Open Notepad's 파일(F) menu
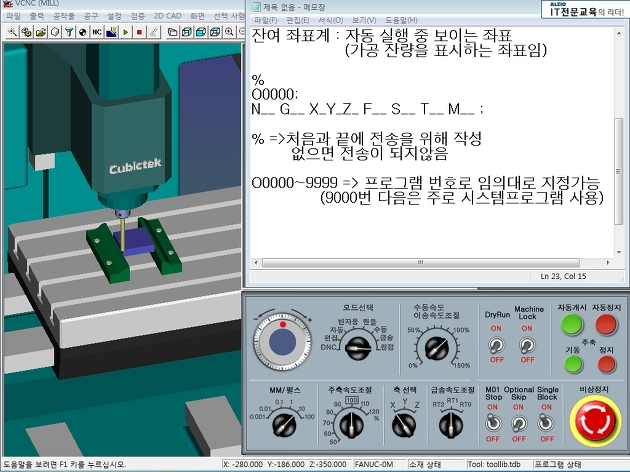The image size is (630, 472). pyautogui.click(x=266, y=20)
